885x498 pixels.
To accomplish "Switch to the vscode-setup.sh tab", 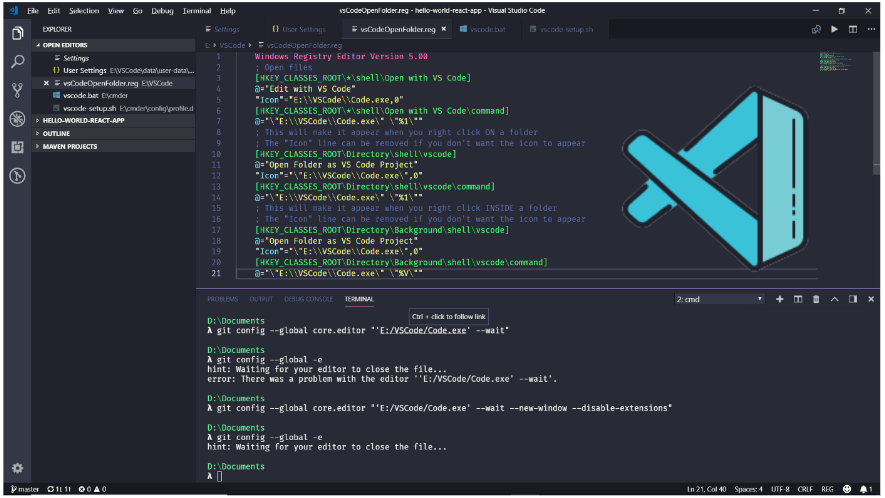I will pos(565,29).
